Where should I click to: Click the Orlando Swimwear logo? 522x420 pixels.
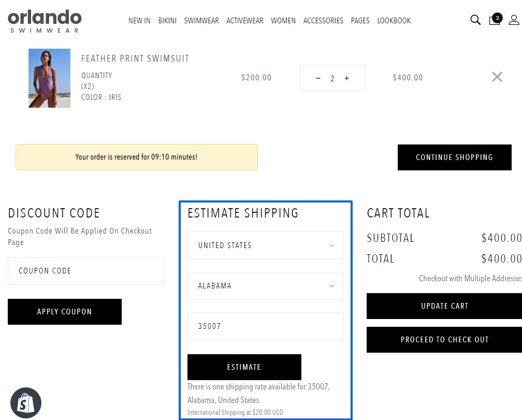pyautogui.click(x=45, y=21)
